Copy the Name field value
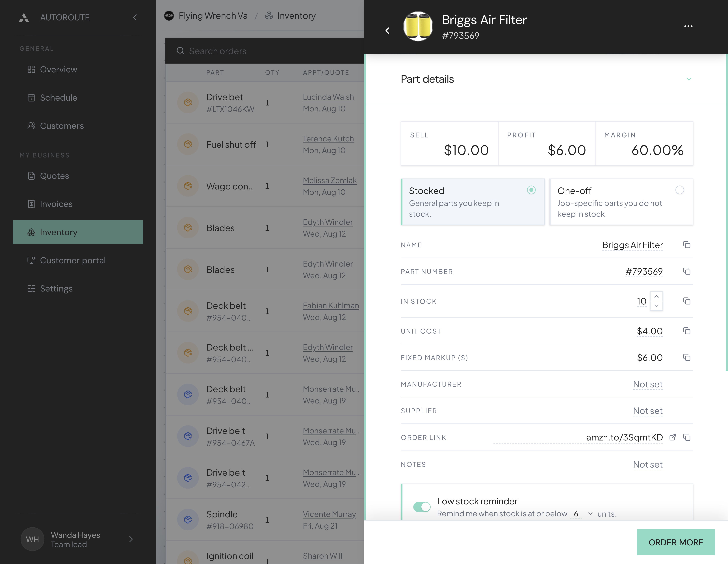This screenshot has width=728, height=564. click(x=687, y=245)
